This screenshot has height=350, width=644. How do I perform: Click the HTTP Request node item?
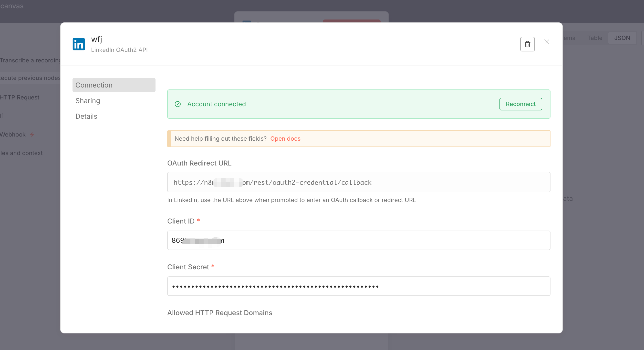click(x=20, y=97)
